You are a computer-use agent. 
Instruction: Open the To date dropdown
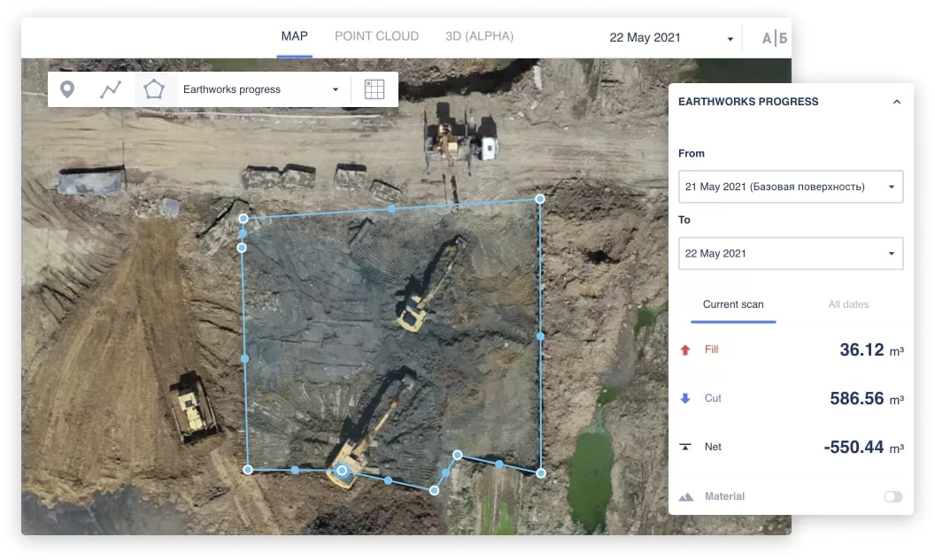790,253
